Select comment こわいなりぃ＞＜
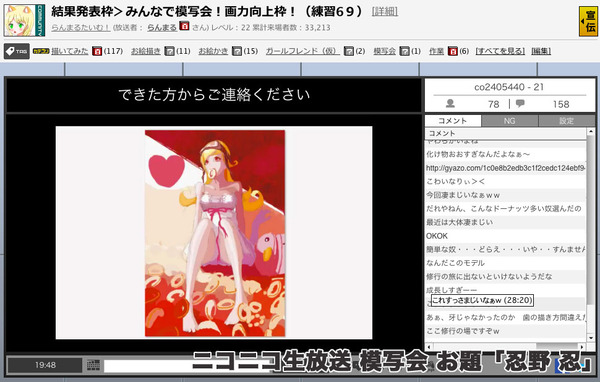Screen dimensions: 600x382 click(x=505, y=181)
